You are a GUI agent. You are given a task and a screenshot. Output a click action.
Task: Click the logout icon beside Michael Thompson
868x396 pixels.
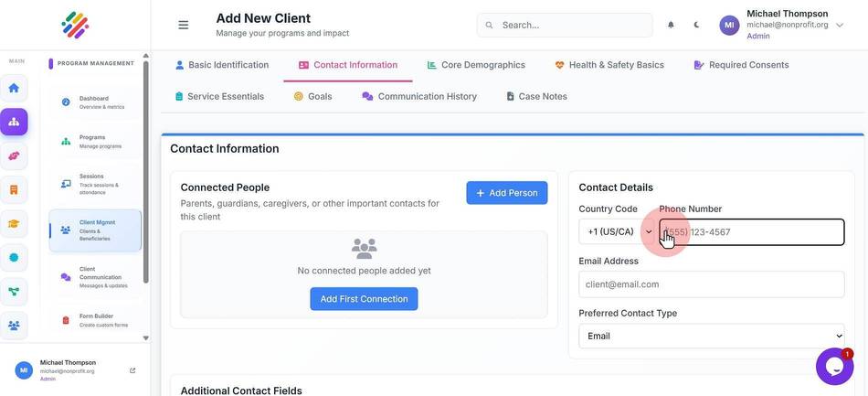coord(132,370)
